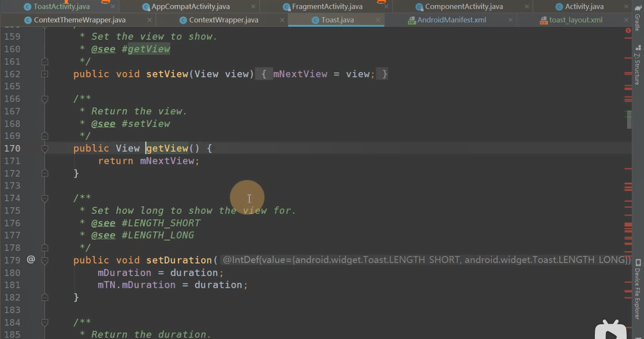Viewport: 644px width, 339px height.
Task: Follow the #getView Javadoc link
Action: [146, 49]
